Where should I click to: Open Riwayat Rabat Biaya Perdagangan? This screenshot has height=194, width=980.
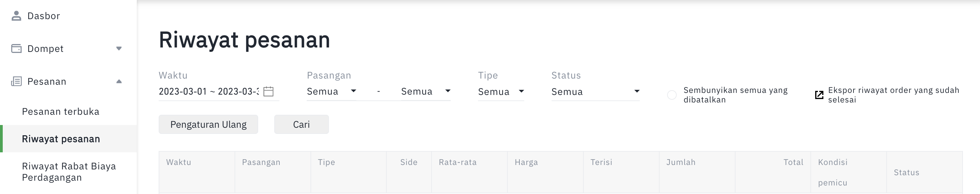68,172
